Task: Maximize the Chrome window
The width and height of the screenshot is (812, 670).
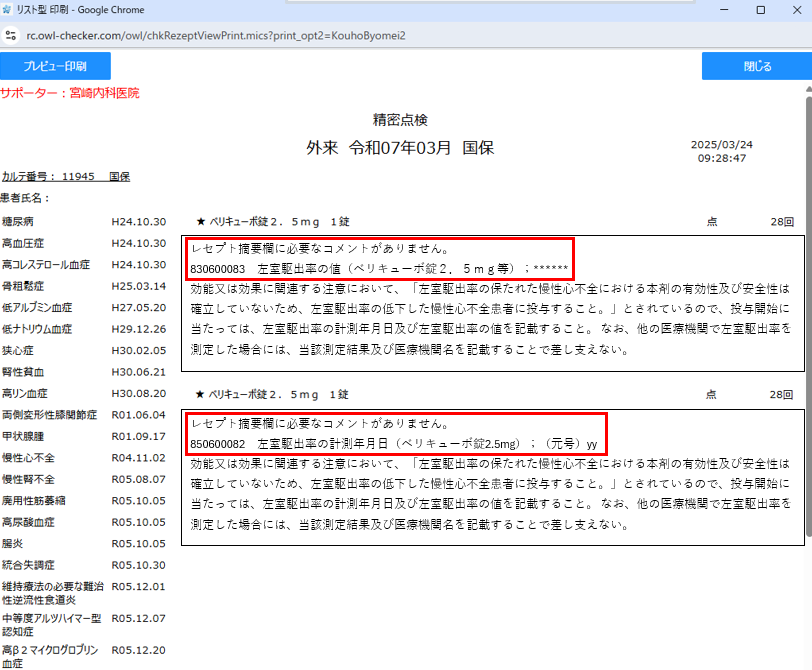Action: tap(761, 10)
